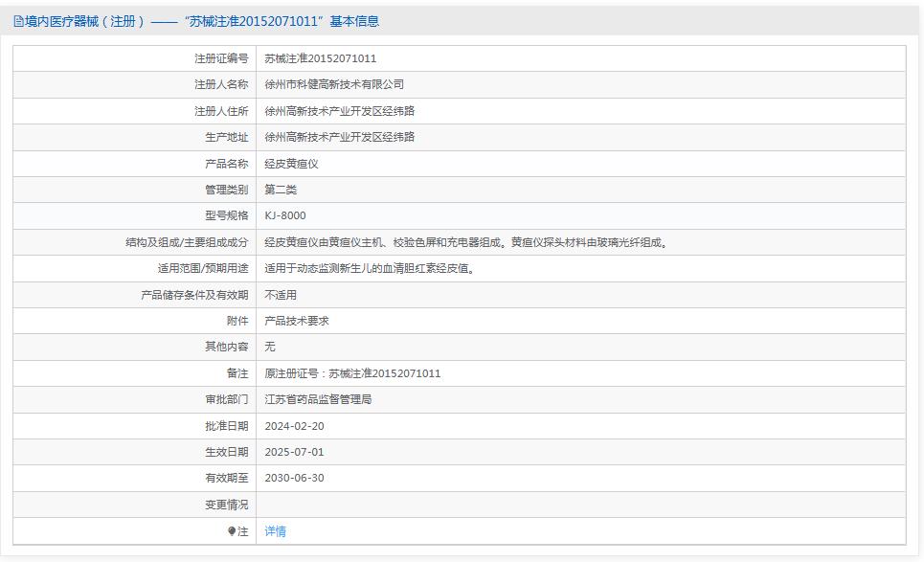The height and width of the screenshot is (562, 924).
Task: Select registrant name 徐州市科健高新技术有限公司
Action: [335, 84]
